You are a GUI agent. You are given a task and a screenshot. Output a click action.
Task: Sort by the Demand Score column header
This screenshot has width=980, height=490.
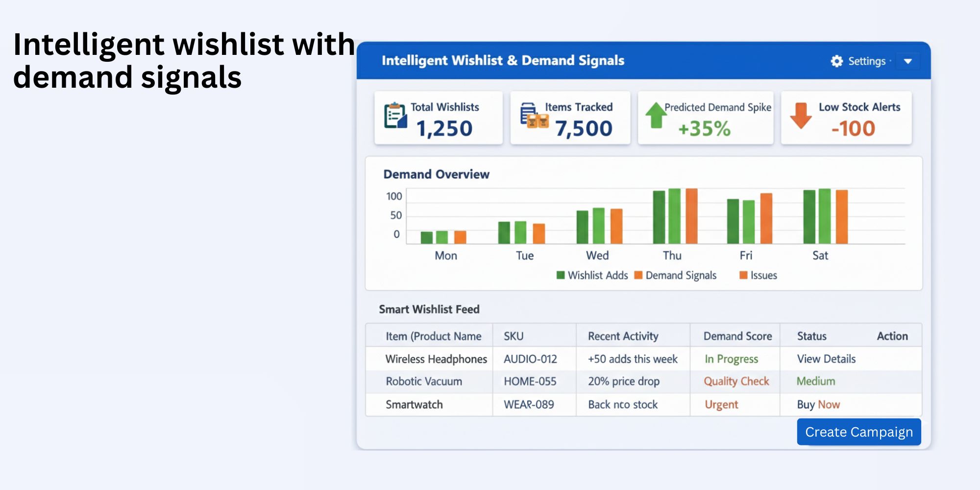pos(737,336)
